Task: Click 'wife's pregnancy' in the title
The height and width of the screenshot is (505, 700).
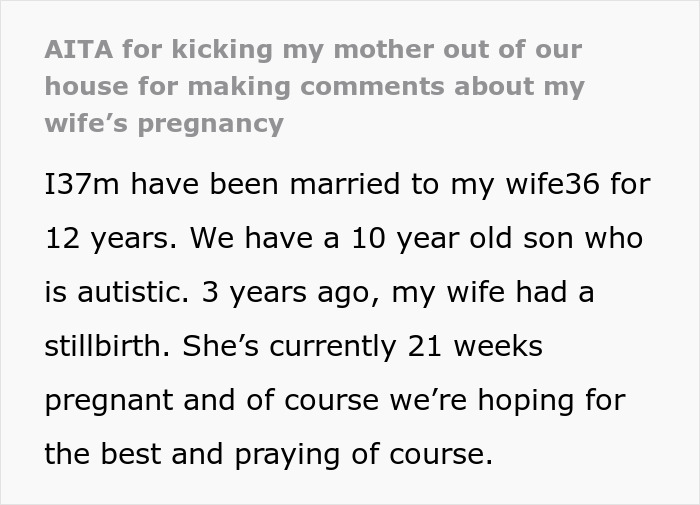Action: pyautogui.click(x=164, y=123)
